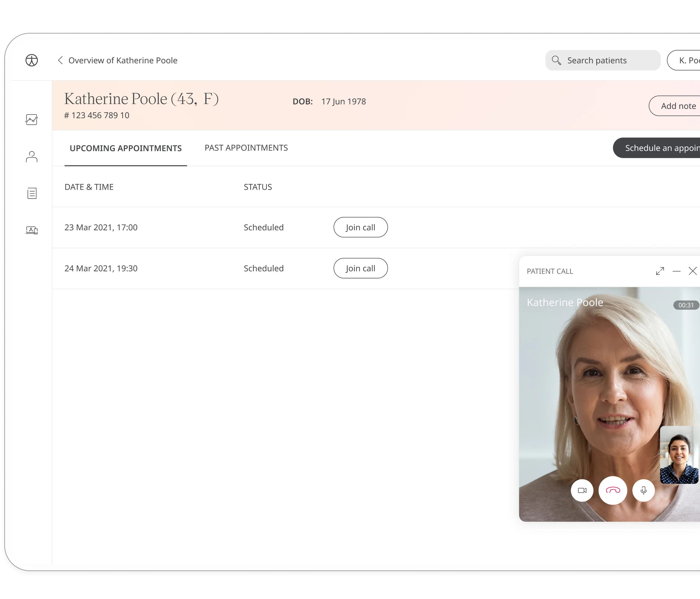
Task: Click the app logo icon
Action: coord(31,61)
